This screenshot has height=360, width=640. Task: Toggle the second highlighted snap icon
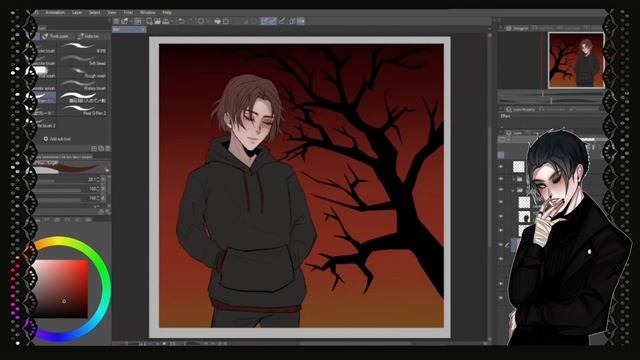pos(273,21)
